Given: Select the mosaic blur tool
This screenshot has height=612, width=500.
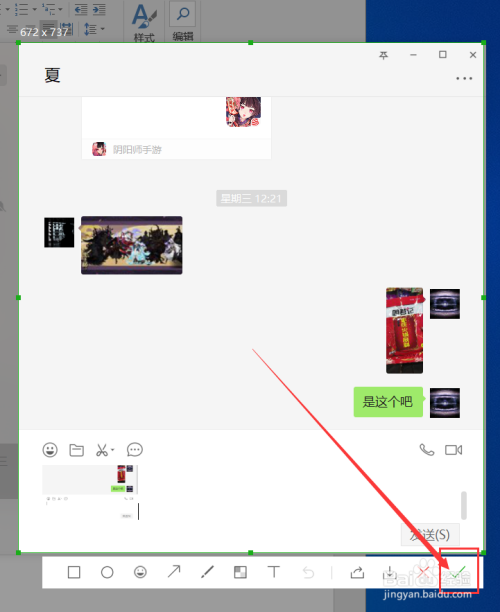Looking at the screenshot, I should click(x=240, y=572).
